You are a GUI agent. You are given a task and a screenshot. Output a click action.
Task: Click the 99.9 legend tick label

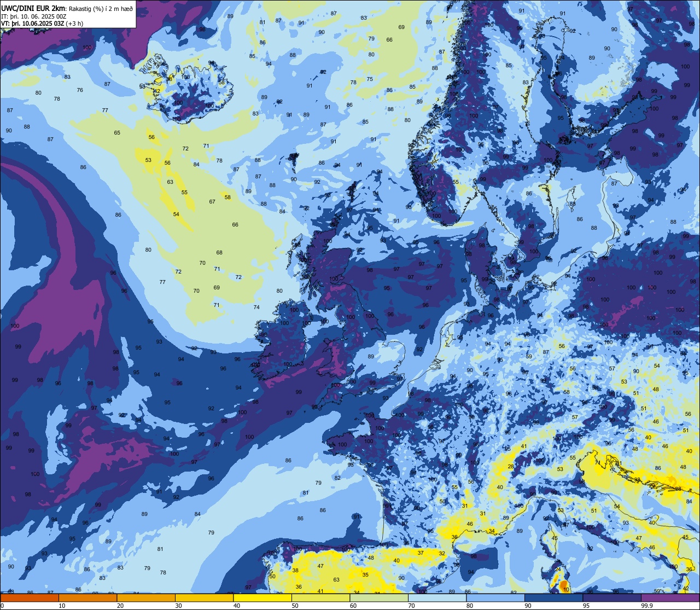[647, 606]
